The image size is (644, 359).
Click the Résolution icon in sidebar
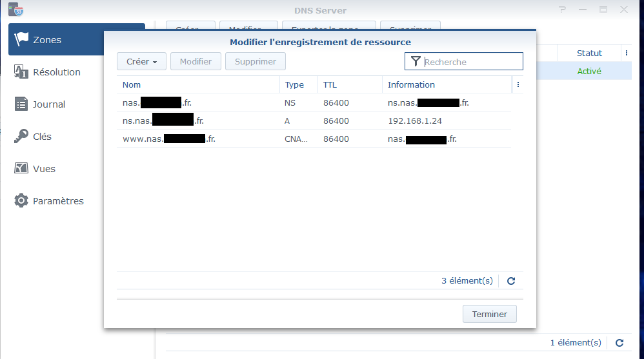(x=21, y=72)
